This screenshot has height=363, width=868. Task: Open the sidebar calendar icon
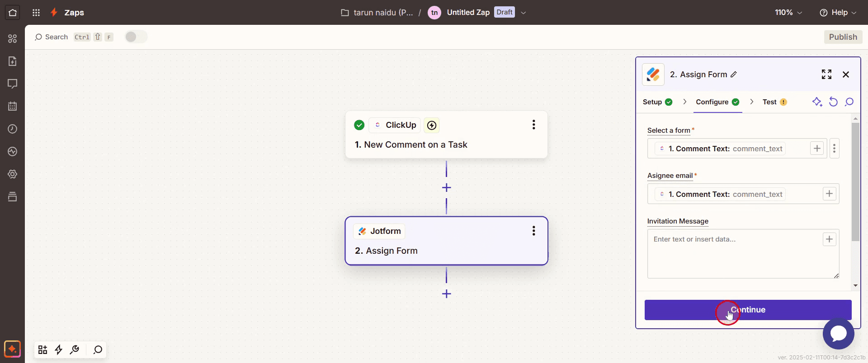point(13,107)
